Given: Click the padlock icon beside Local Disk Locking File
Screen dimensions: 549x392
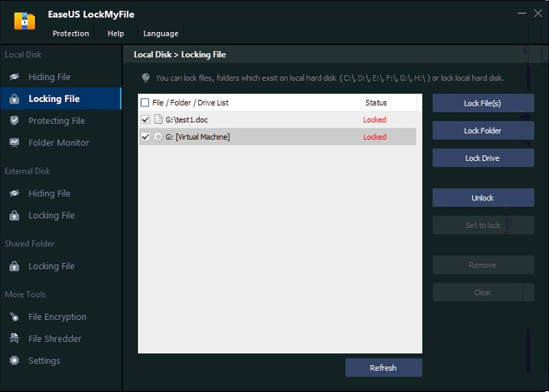Looking at the screenshot, I should (15, 99).
